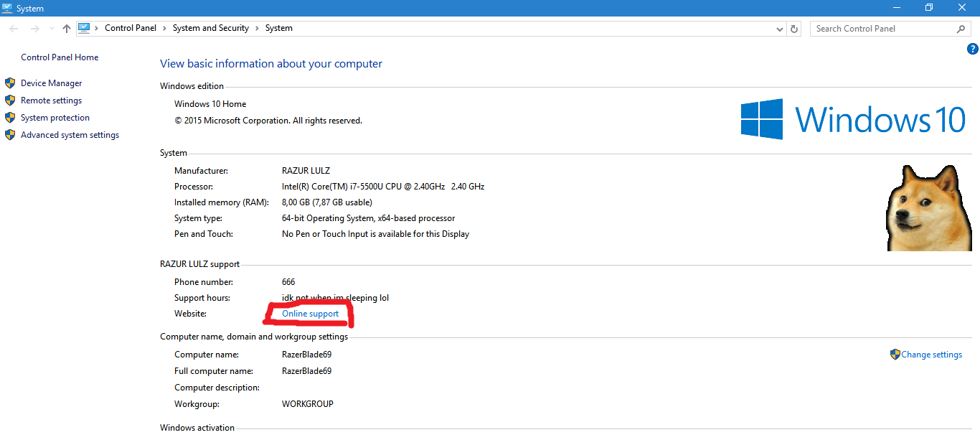
Task: Click the computer icon in address bar
Action: click(84, 28)
